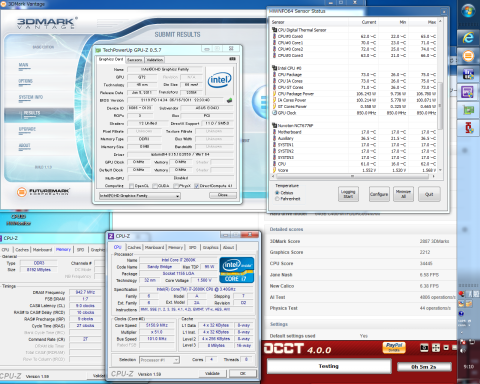
Task: Click the CPU-Z window title icon
Action: pos(111,236)
